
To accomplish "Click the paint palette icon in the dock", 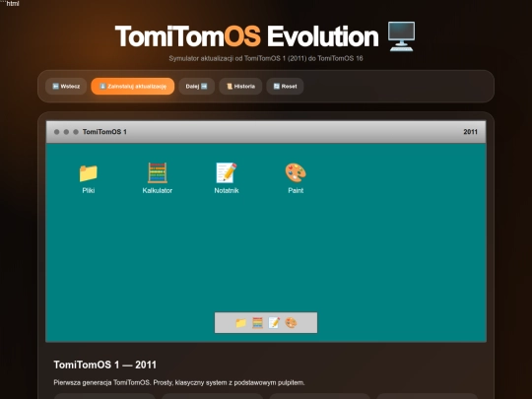I will (291, 323).
